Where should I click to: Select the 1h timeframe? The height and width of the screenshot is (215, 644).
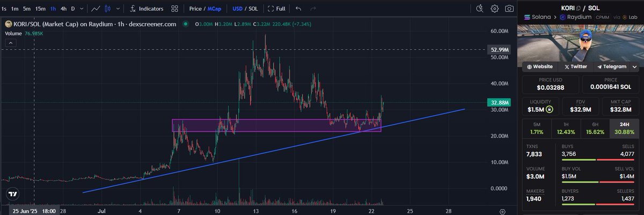coord(54,9)
